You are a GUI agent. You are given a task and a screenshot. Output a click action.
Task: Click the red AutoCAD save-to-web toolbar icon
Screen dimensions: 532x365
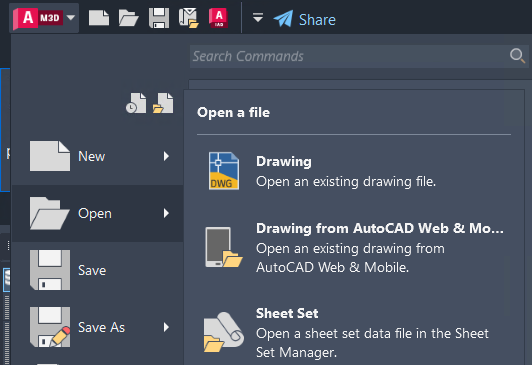click(x=218, y=18)
